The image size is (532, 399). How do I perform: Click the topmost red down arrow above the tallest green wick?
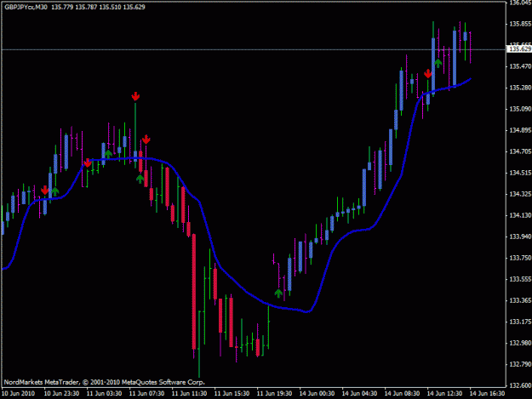click(x=135, y=96)
